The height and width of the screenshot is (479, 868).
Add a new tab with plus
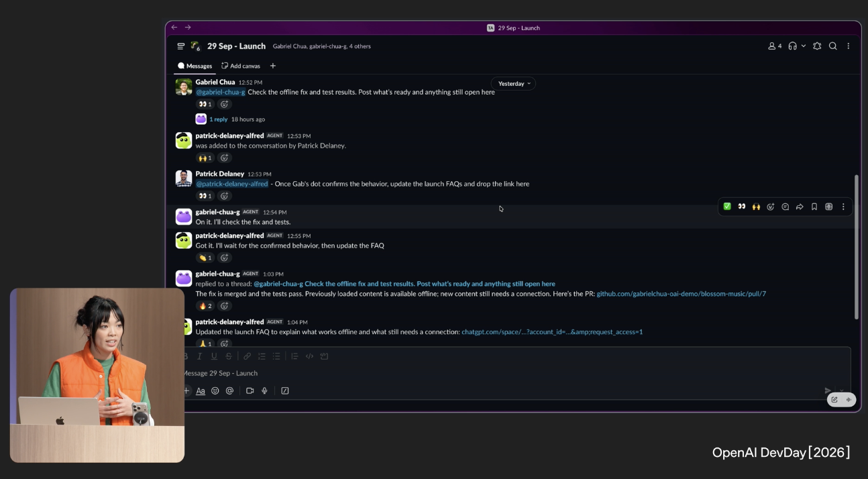273,66
